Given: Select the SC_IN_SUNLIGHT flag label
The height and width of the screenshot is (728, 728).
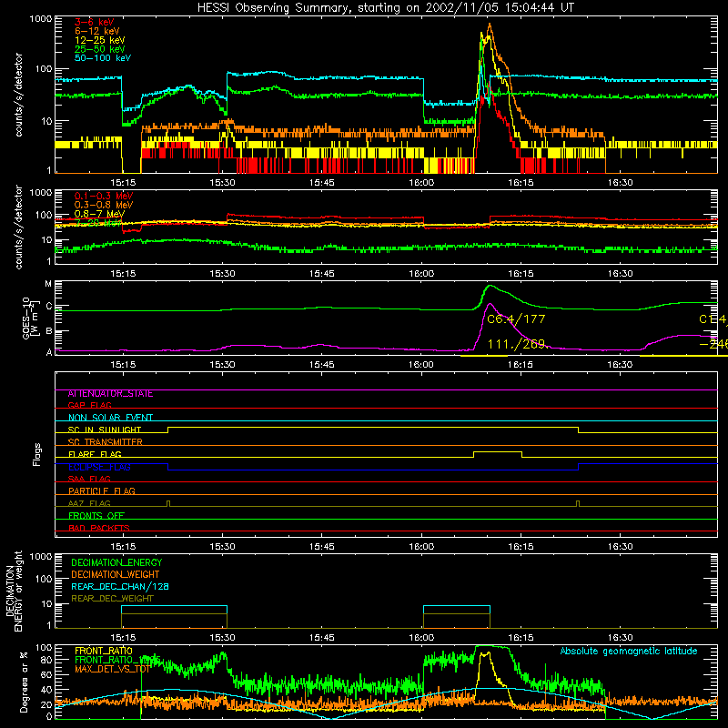Looking at the screenshot, I should coord(105,430).
